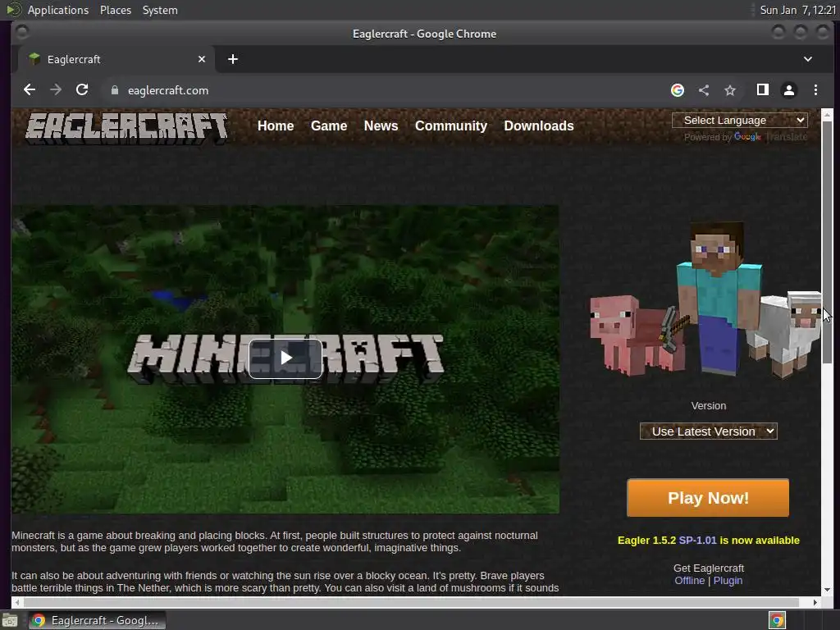Open the Applications menu

[x=58, y=10]
